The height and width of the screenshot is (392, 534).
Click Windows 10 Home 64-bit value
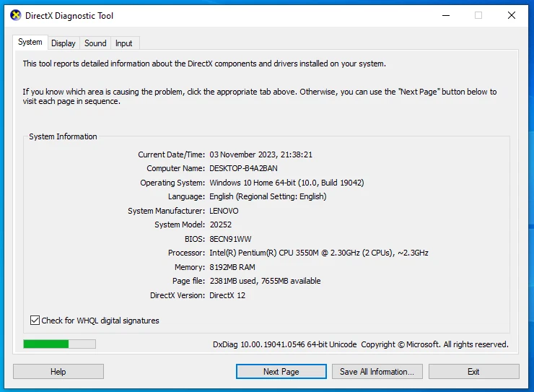(286, 183)
